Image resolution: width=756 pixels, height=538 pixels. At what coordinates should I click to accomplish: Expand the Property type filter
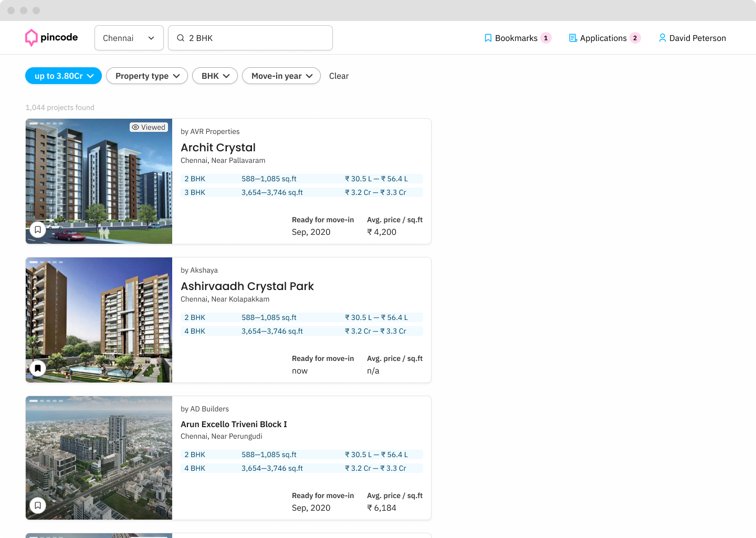pos(147,76)
